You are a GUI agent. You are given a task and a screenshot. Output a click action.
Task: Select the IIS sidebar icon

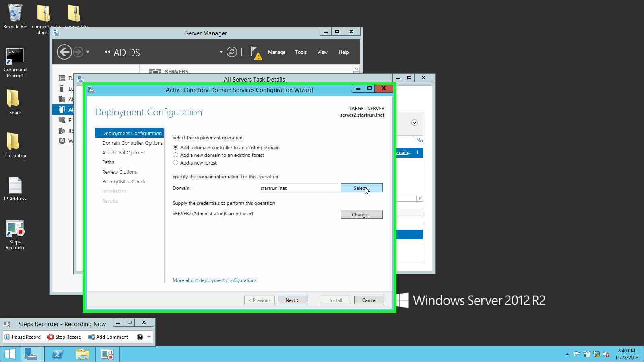(62, 130)
